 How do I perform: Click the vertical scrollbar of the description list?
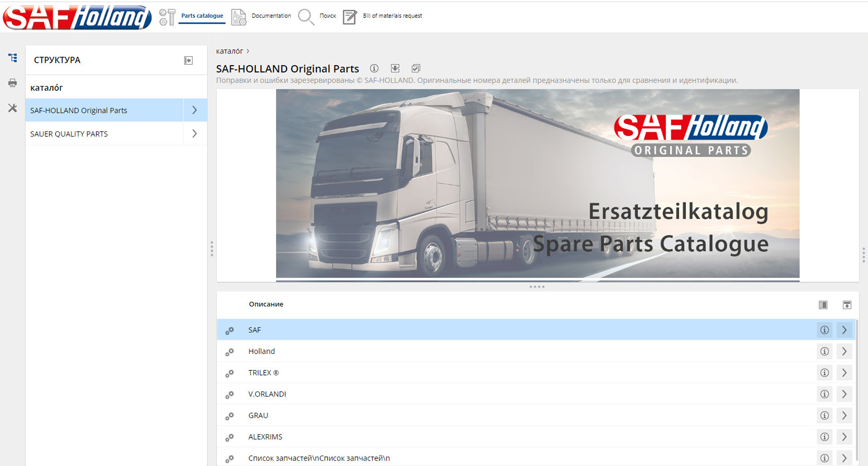pyautogui.click(x=857, y=389)
